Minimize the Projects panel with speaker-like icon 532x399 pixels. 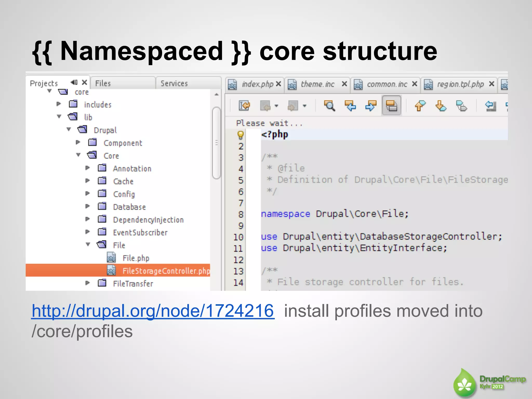[74, 82]
